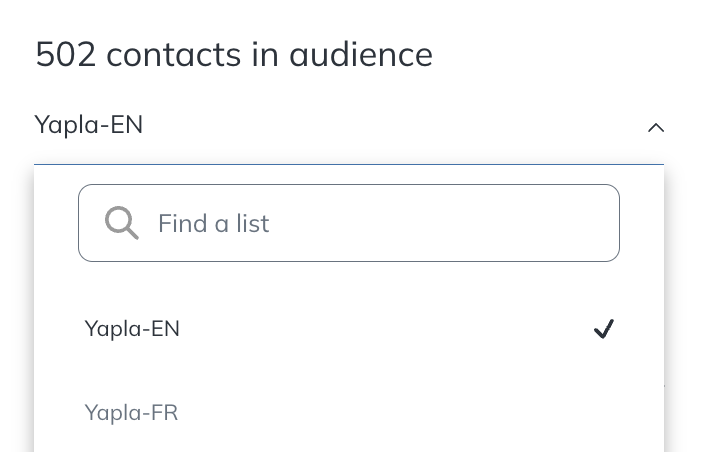
Task: Pick the checked Yapla-EN entry
Action: click(x=349, y=329)
